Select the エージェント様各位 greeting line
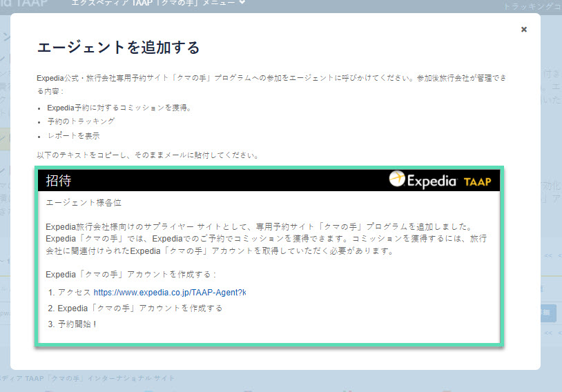This screenshot has width=562, height=392. pos(84,203)
